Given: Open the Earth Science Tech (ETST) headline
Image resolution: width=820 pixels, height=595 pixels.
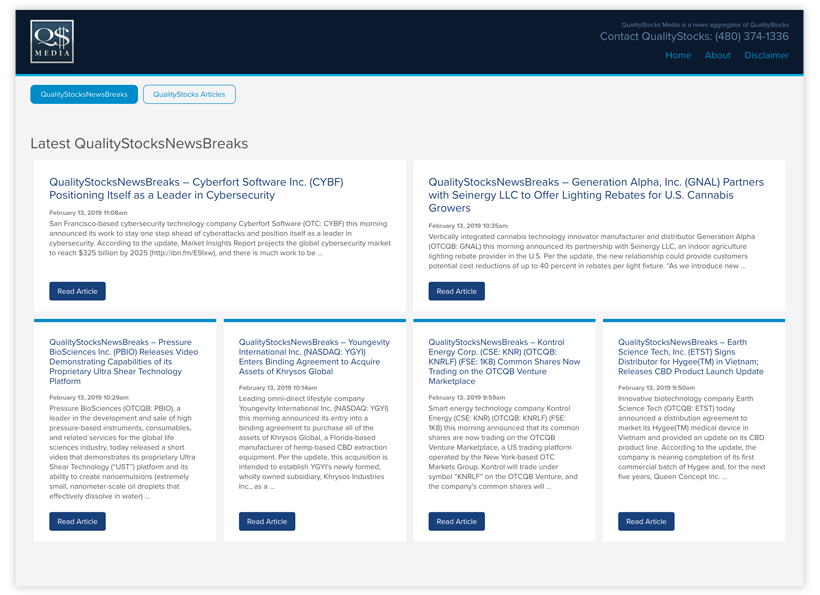Looking at the screenshot, I should (x=691, y=357).
